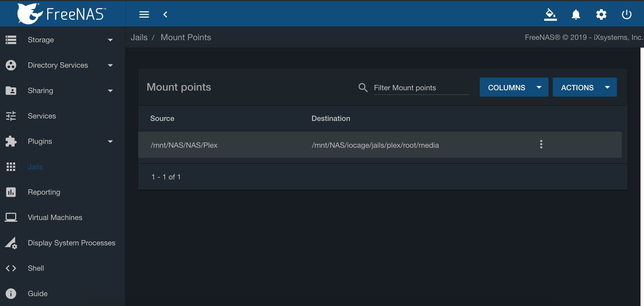Click the Shell code brackets icon
Image resolution: width=644 pixels, height=306 pixels.
[x=11, y=268]
